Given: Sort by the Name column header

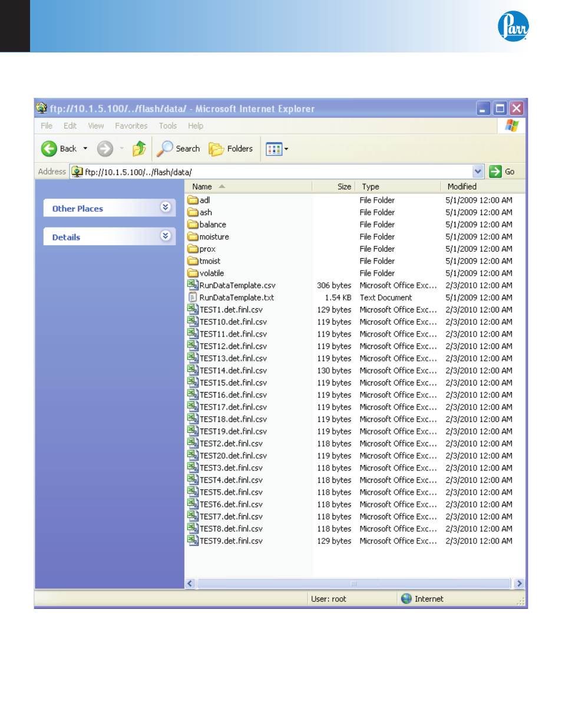Looking at the screenshot, I should pyautogui.click(x=248, y=186).
